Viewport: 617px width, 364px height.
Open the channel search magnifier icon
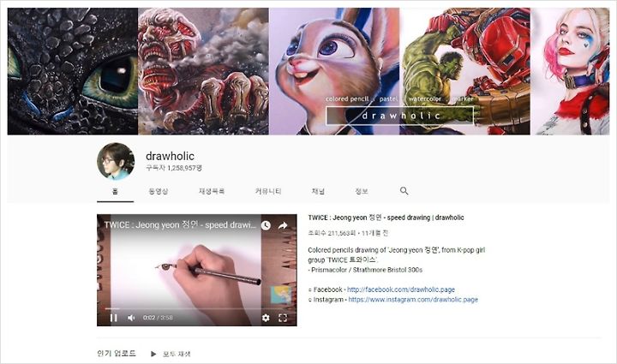point(404,191)
